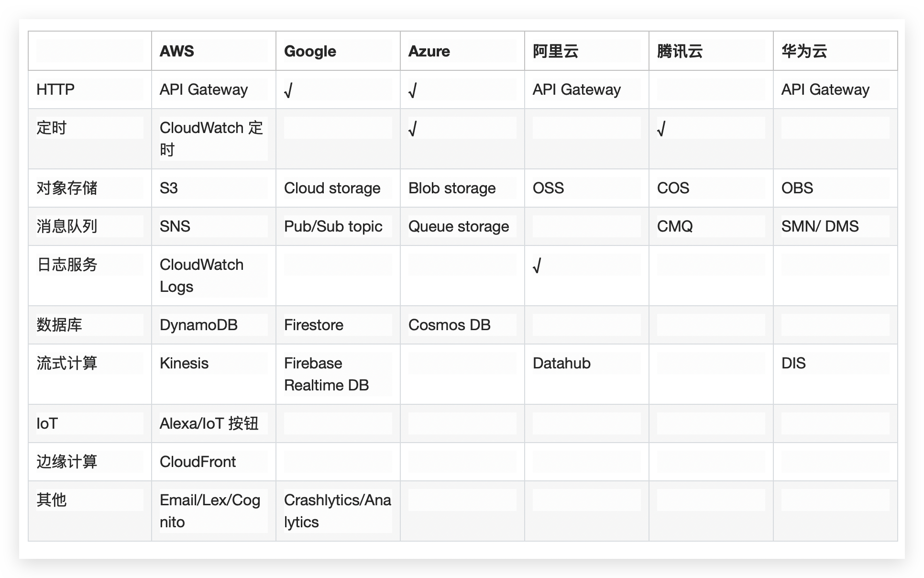Select the 其他 row label

click(52, 500)
